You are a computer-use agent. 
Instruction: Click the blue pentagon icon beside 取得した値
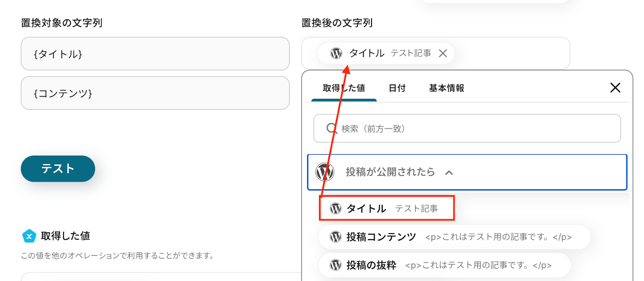(x=29, y=236)
